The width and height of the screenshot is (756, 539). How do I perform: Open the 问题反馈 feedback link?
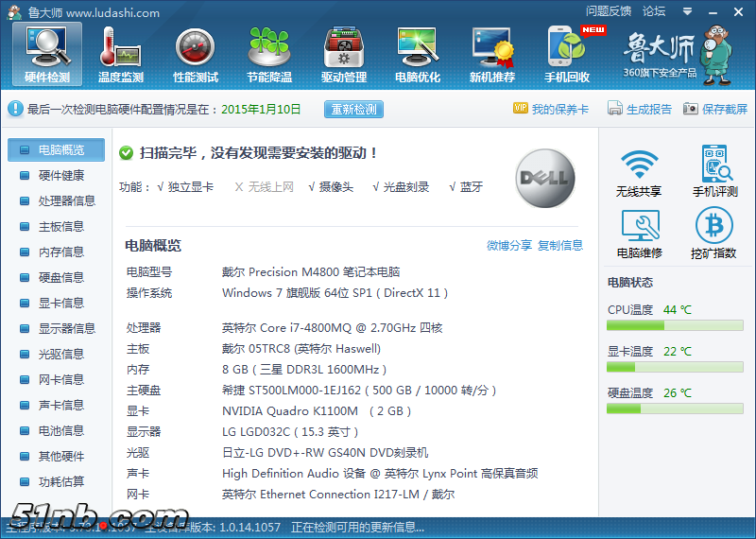point(609,11)
